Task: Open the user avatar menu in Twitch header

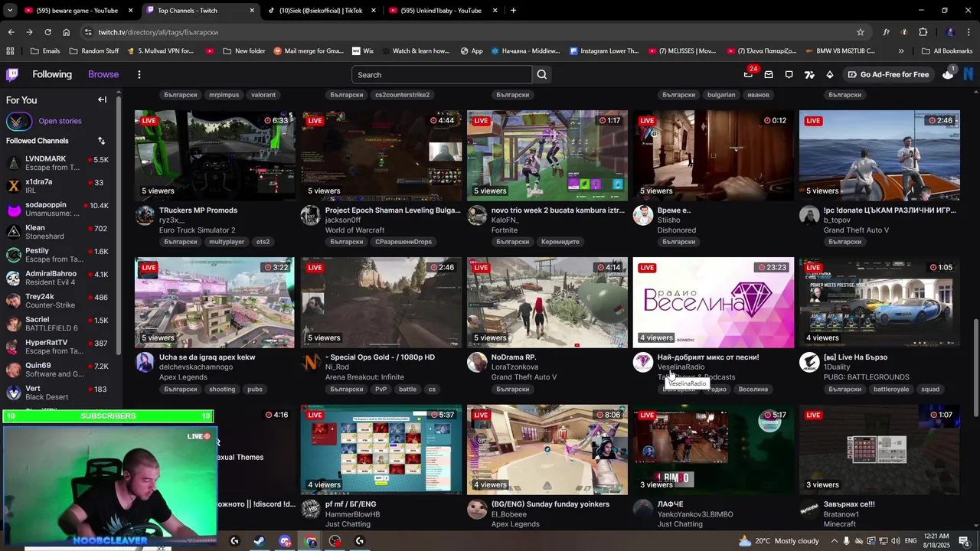Action: coord(969,74)
